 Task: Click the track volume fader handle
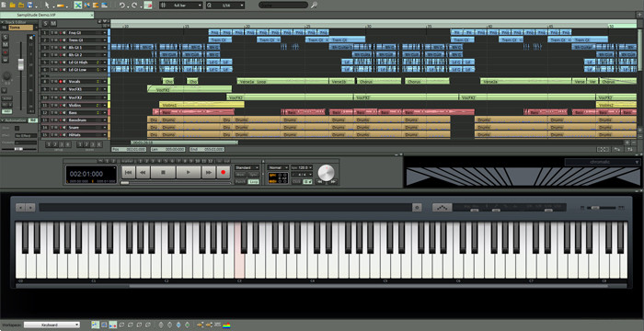20,64
